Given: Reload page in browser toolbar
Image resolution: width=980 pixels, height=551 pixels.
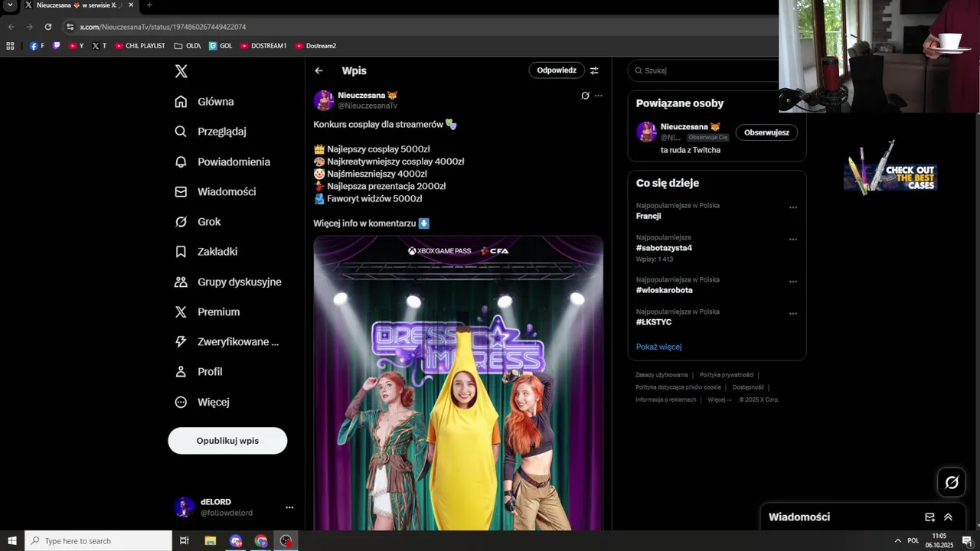Looking at the screenshot, I should point(47,27).
